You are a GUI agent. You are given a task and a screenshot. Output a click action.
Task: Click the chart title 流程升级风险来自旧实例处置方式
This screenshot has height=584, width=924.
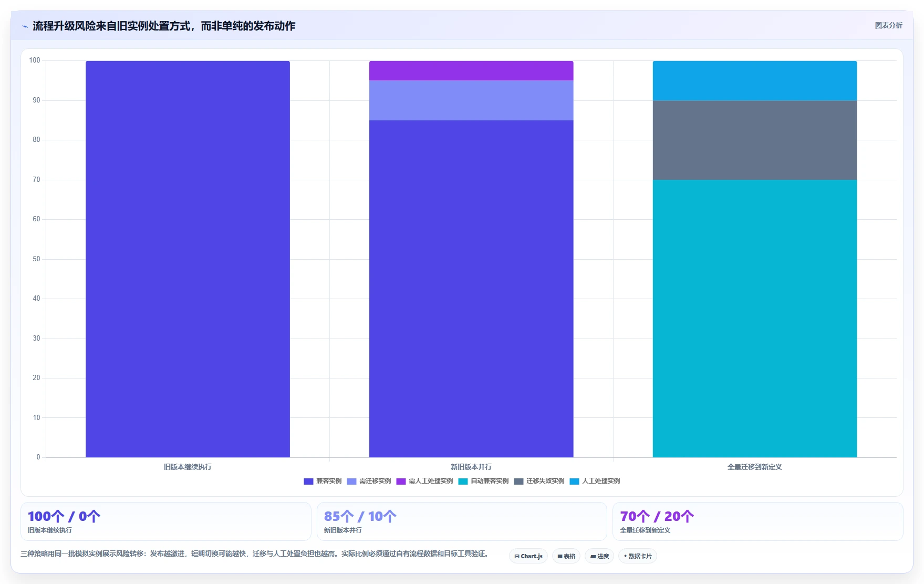click(164, 26)
